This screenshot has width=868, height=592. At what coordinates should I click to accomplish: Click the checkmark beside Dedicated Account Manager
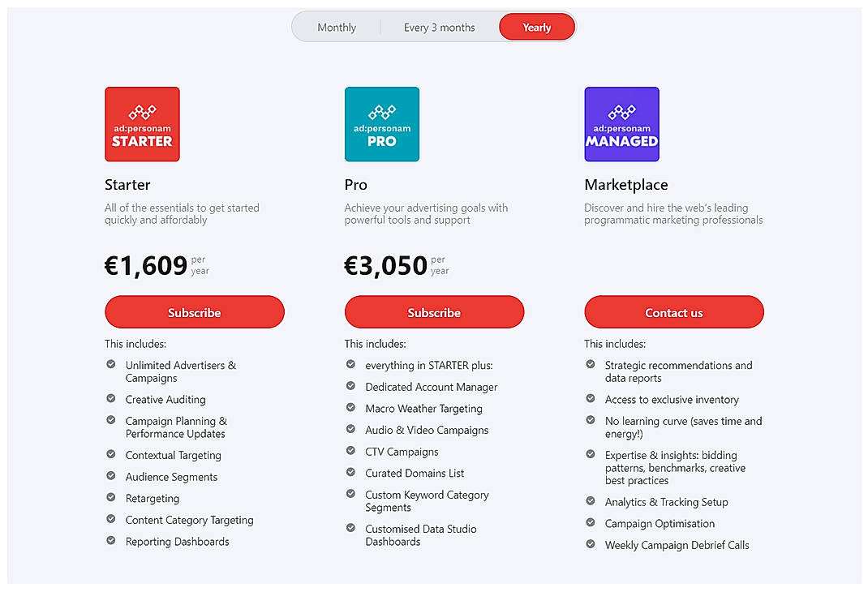click(350, 386)
